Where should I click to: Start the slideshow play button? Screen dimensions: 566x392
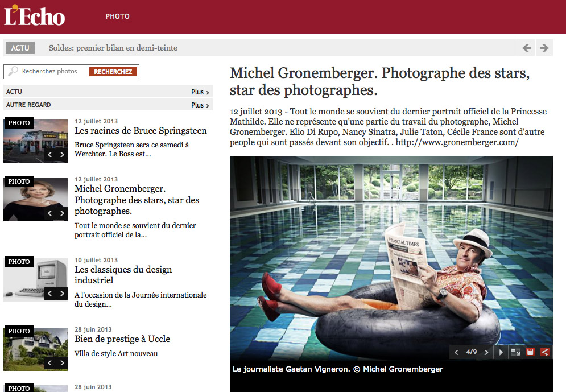501,352
